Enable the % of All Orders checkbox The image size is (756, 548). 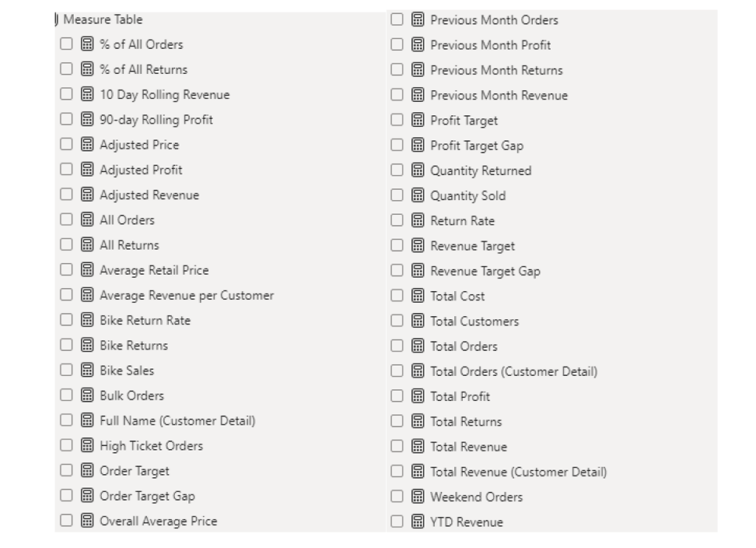(66, 44)
